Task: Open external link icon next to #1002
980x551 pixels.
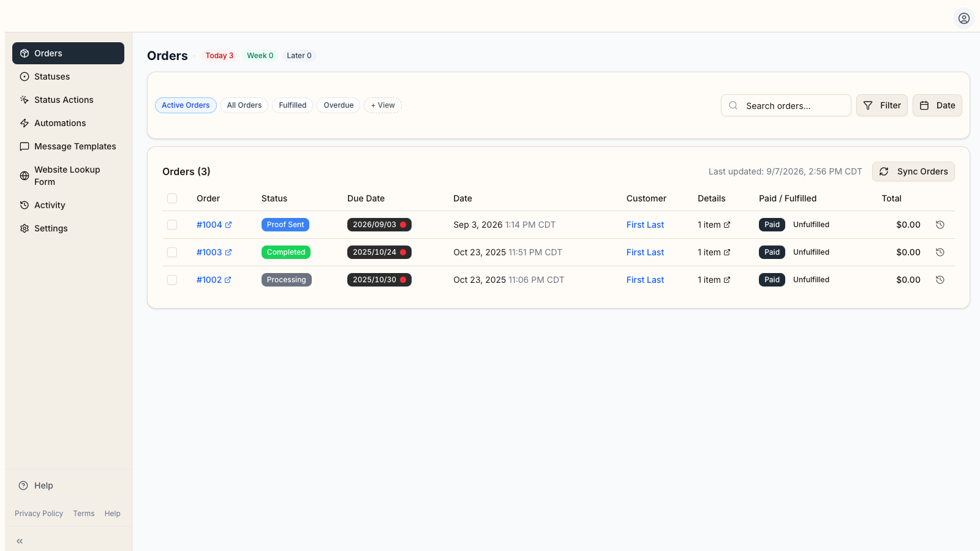Action: pos(228,280)
